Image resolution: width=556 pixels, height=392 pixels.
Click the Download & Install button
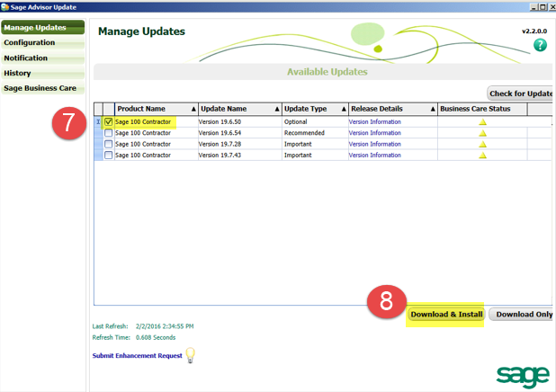(x=446, y=315)
